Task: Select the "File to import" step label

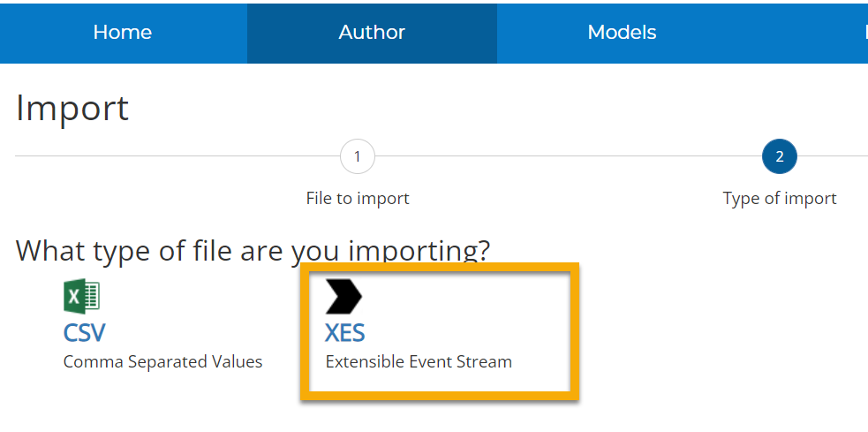Action: pos(358,198)
